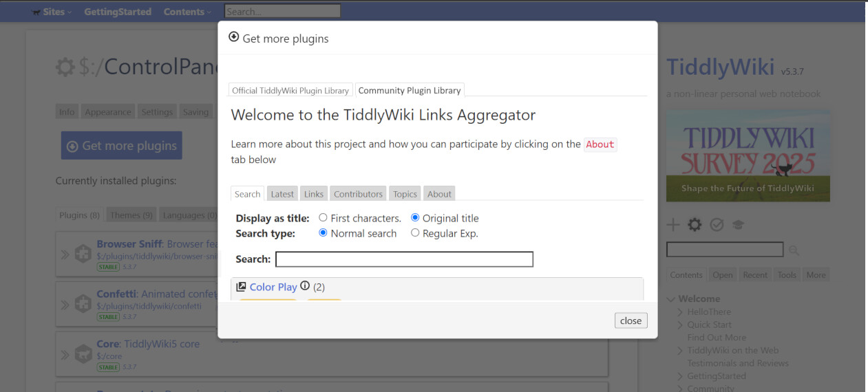Expand the Core plugin details
868x392 pixels.
click(65, 355)
